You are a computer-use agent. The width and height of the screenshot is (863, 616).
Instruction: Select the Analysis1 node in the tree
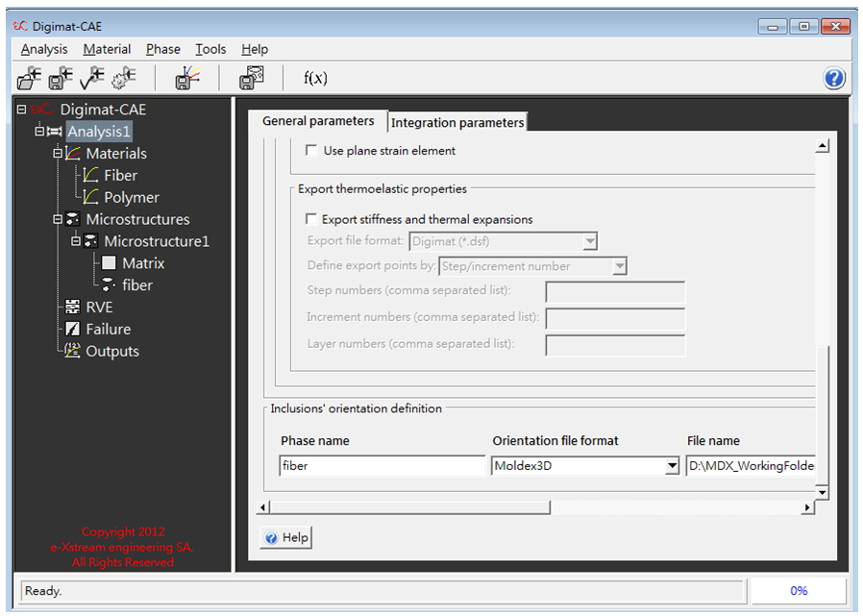click(x=99, y=132)
